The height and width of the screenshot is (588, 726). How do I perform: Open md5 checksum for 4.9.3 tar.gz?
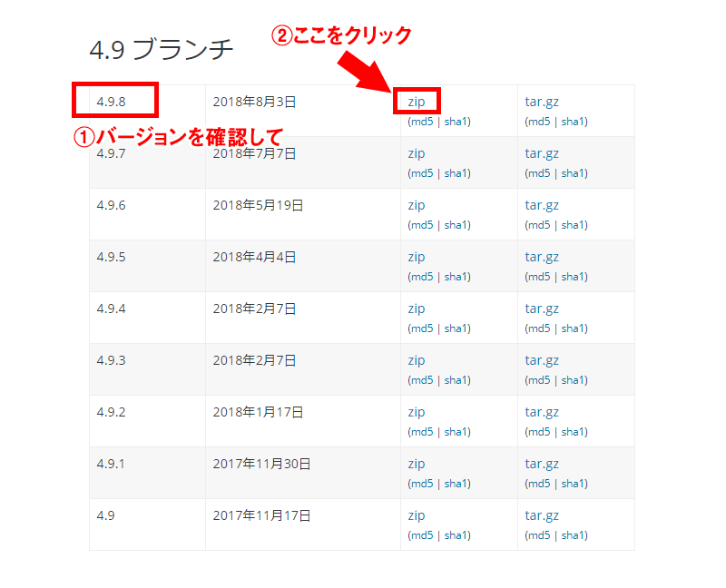coord(539,380)
